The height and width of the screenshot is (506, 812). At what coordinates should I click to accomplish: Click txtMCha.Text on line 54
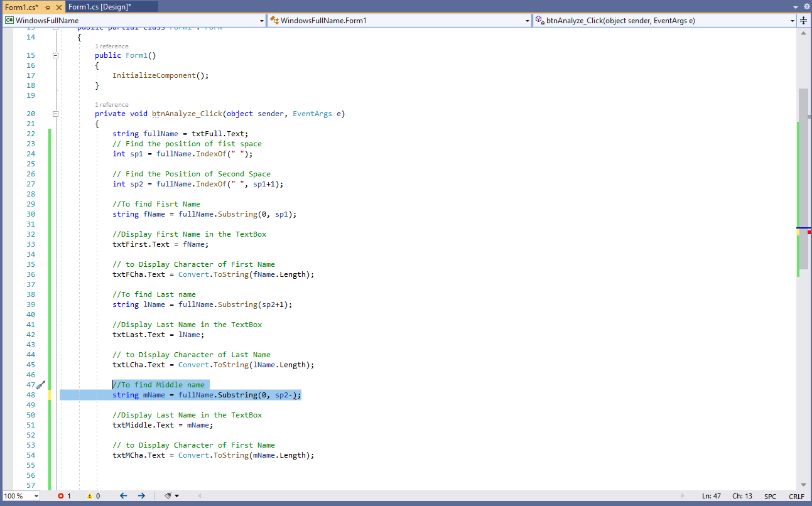pyautogui.click(x=139, y=455)
